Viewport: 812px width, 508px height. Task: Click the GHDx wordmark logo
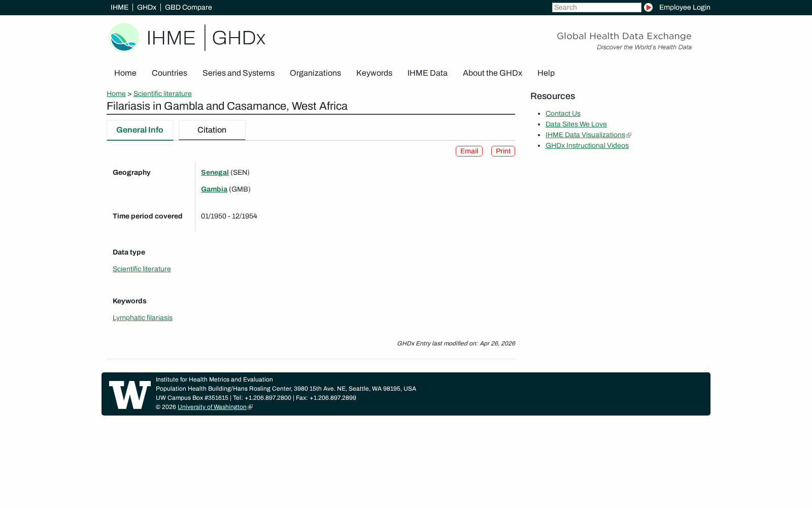pyautogui.click(x=239, y=38)
